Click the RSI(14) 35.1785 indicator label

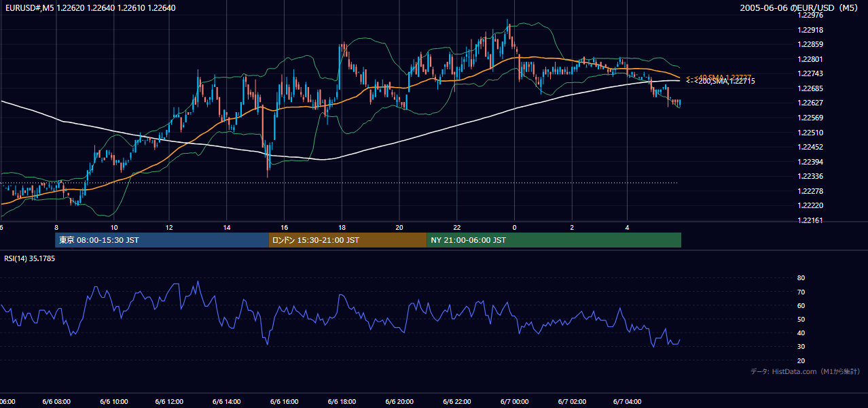click(x=30, y=258)
